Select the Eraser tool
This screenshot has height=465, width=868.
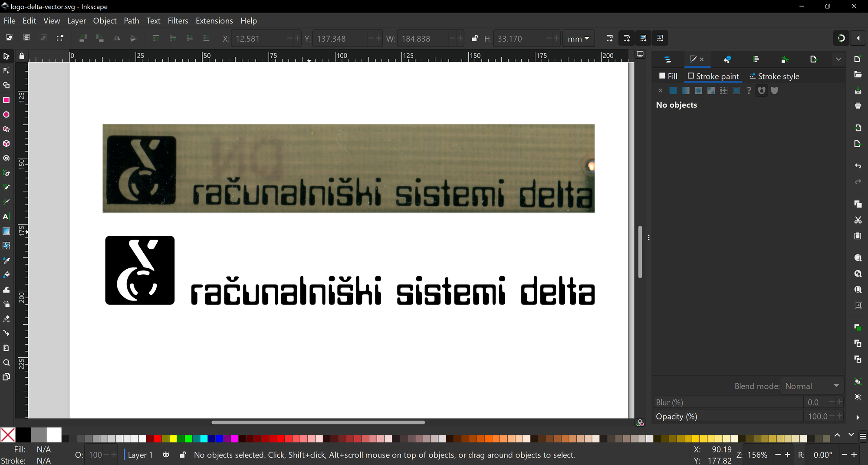(x=6, y=319)
